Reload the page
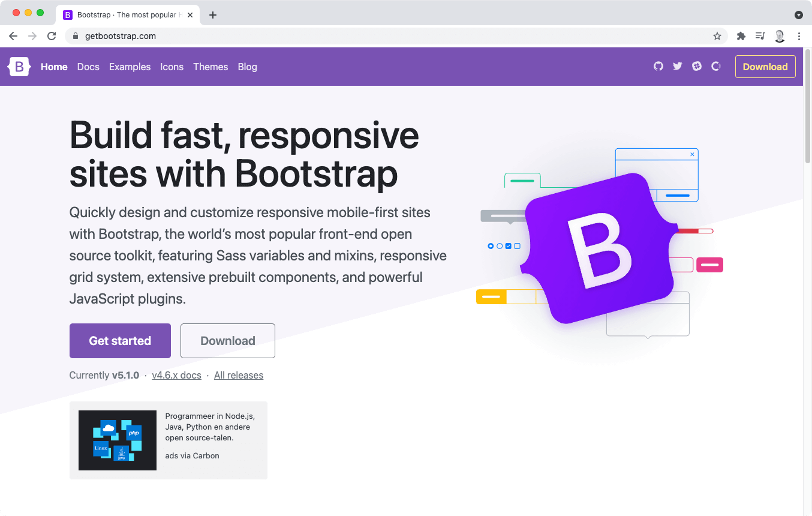Image resolution: width=812 pixels, height=516 pixels. (52, 36)
